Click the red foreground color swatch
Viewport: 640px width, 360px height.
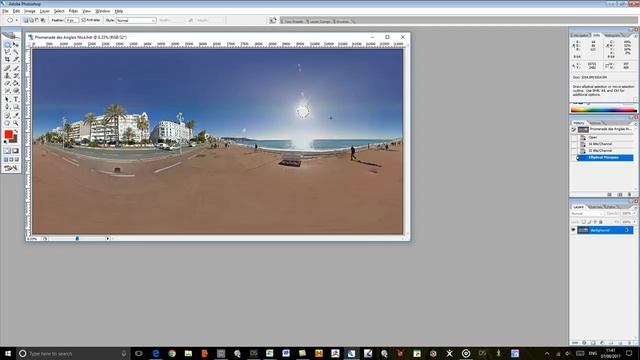click(x=9, y=134)
